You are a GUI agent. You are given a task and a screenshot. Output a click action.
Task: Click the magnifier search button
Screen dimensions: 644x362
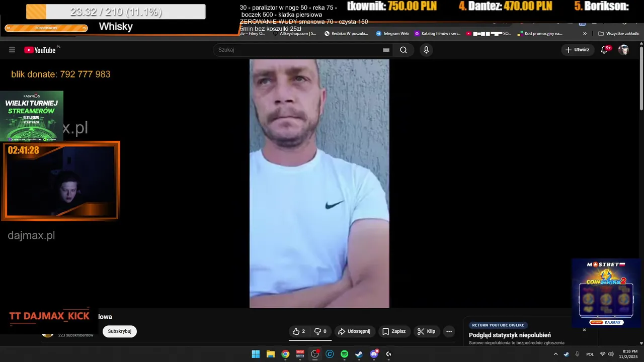(404, 50)
